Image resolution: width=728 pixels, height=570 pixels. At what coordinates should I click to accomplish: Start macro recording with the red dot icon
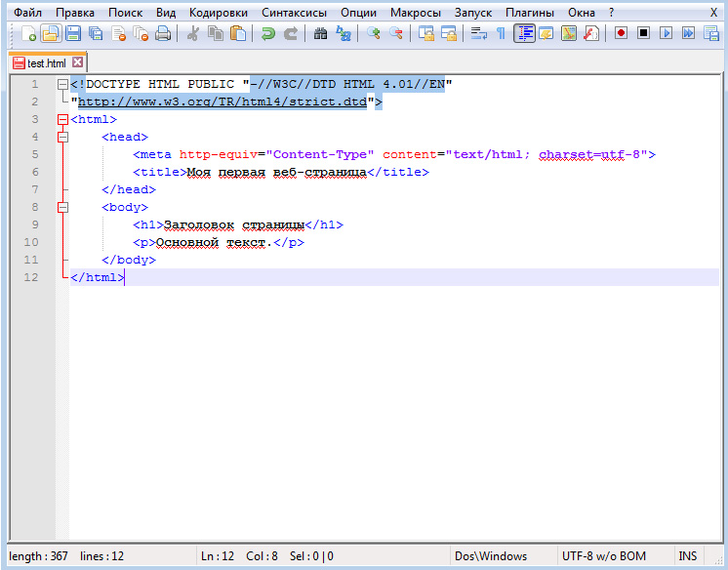[621, 33]
